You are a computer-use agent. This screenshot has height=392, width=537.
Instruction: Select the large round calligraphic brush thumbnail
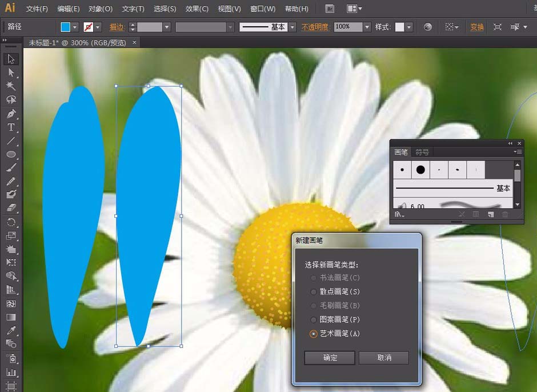420,170
